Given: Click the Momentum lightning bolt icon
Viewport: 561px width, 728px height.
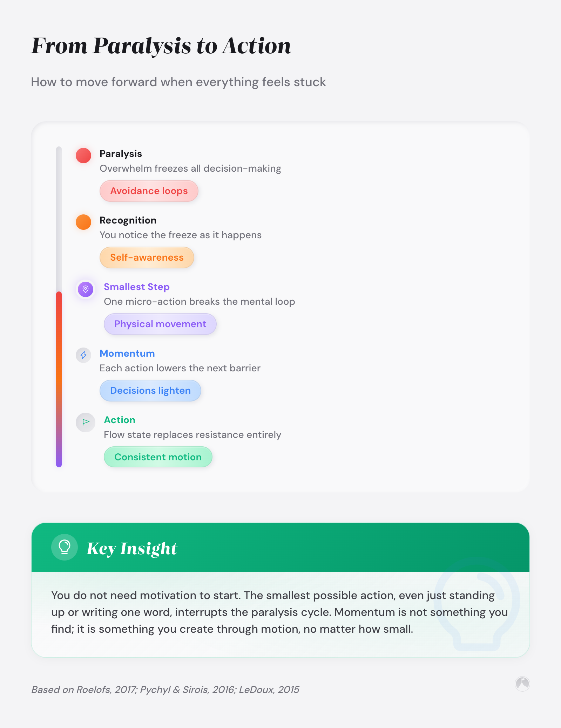Looking at the screenshot, I should point(83,355).
